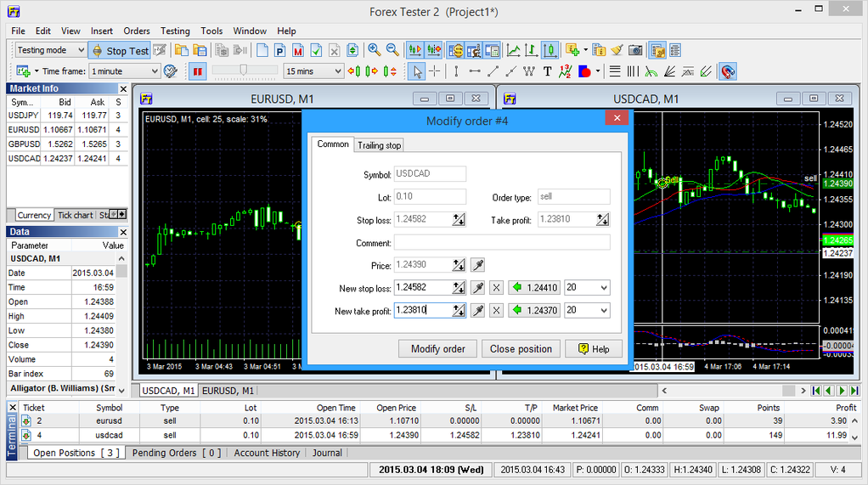Screen dimensions: 868x485
Task: Click the new chart icon
Action: (x=23, y=70)
